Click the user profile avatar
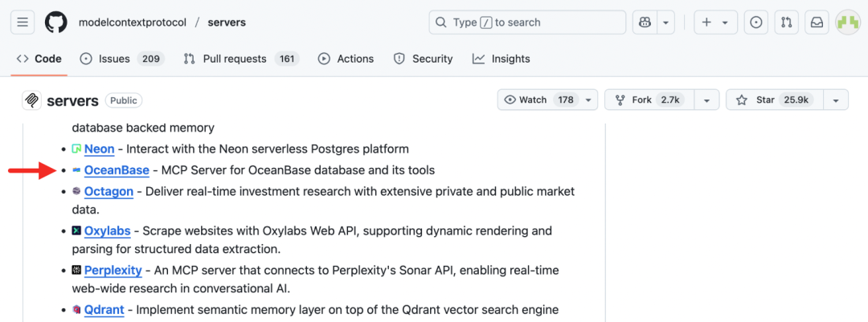The height and width of the screenshot is (322, 868). 847,22
